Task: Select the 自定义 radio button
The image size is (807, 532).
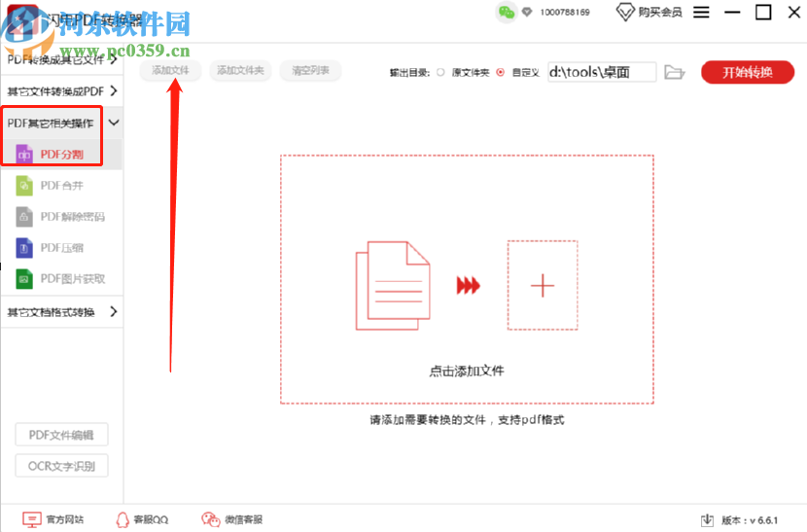Action: tap(501, 73)
